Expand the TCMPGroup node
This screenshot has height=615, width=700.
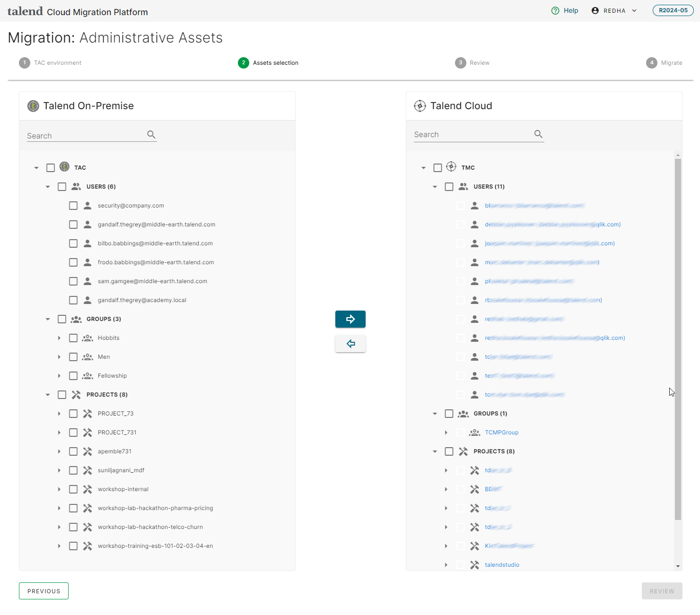coord(446,433)
